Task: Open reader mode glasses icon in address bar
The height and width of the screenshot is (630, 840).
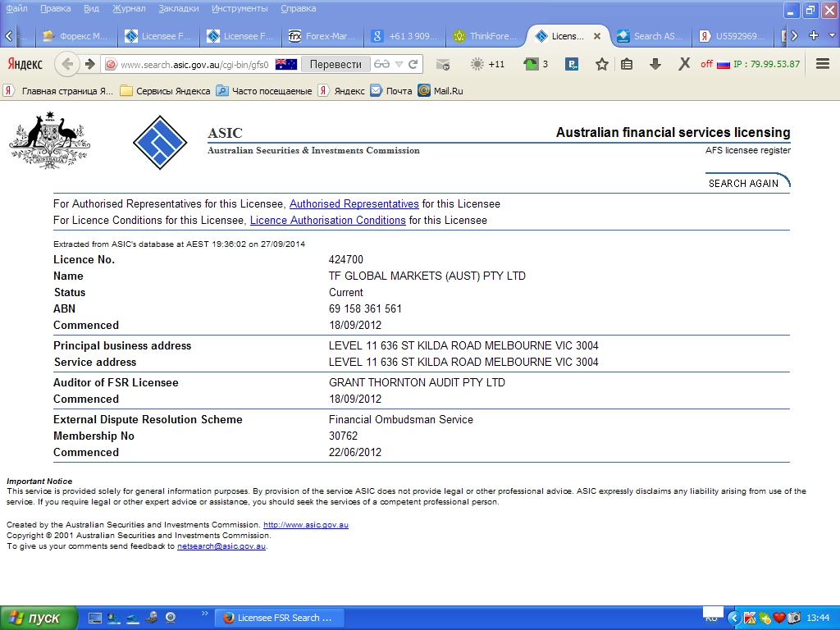Action: pos(381,64)
